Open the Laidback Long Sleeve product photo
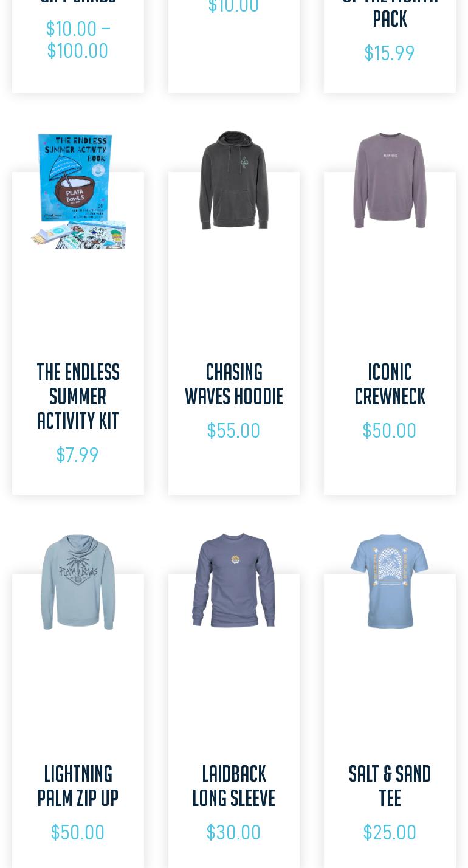468x868 pixels. (234, 582)
